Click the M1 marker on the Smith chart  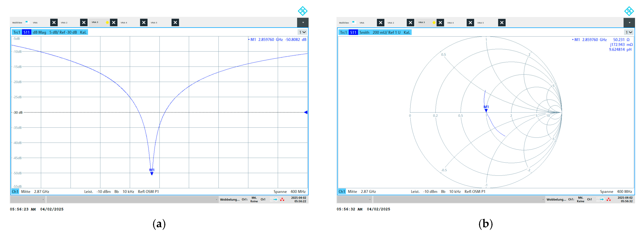click(486, 110)
